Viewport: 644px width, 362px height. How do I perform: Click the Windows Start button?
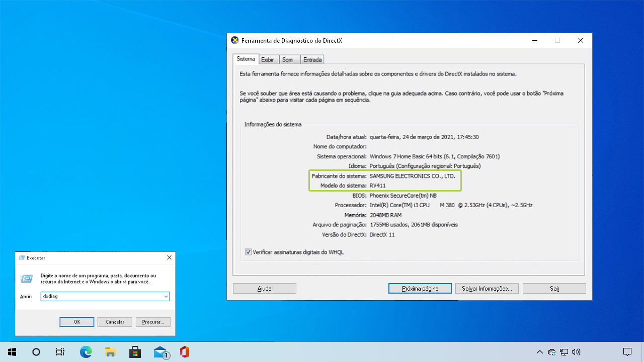tap(12, 352)
